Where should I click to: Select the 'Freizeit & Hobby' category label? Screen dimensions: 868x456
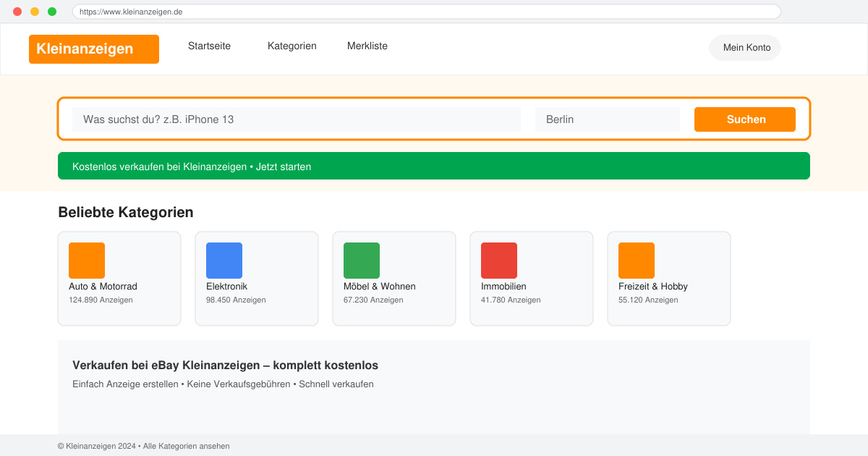click(653, 287)
